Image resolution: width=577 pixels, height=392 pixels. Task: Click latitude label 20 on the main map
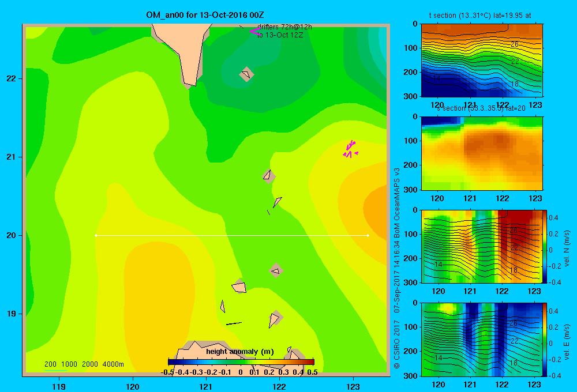(12, 235)
